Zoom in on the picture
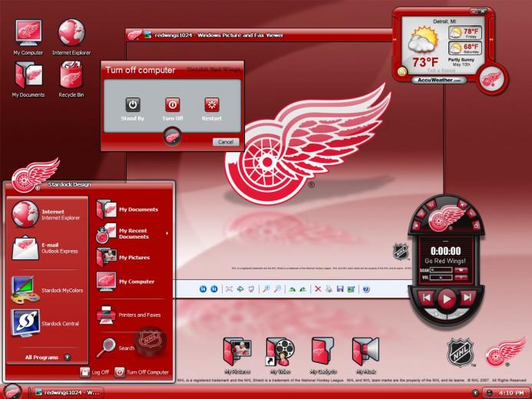 point(266,289)
